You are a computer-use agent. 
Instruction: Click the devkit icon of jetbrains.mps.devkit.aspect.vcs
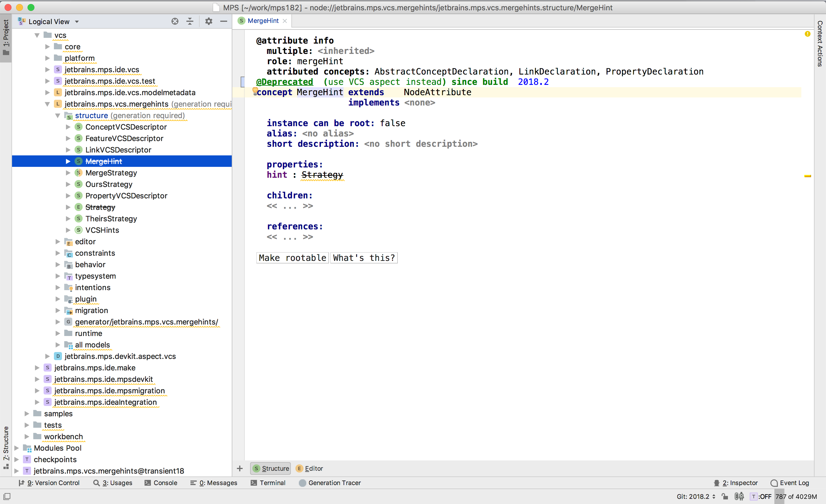(x=58, y=356)
